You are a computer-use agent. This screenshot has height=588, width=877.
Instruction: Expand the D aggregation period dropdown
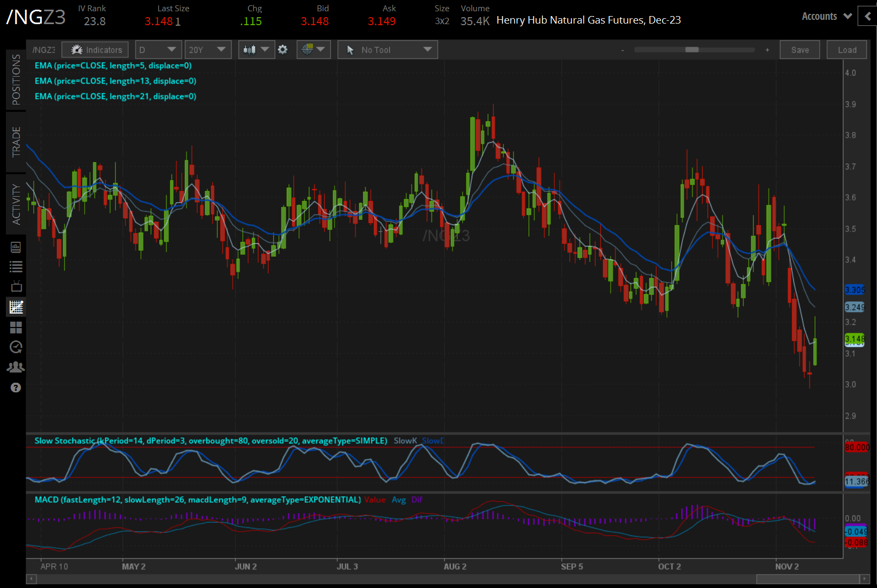[158, 50]
